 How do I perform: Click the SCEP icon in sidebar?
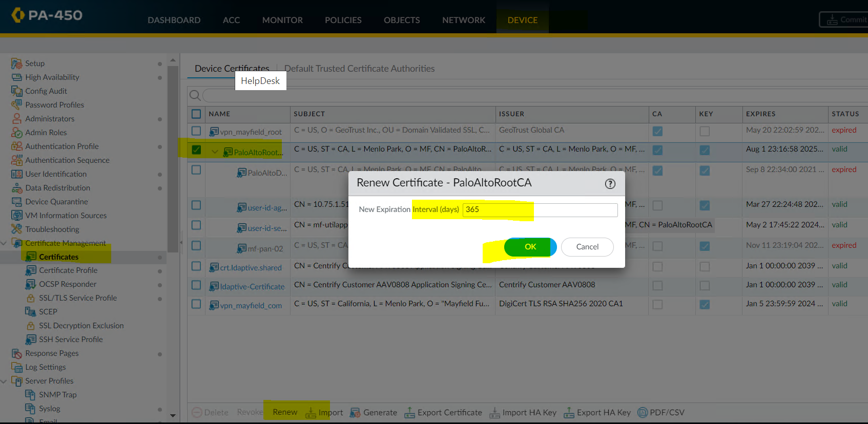tap(30, 312)
